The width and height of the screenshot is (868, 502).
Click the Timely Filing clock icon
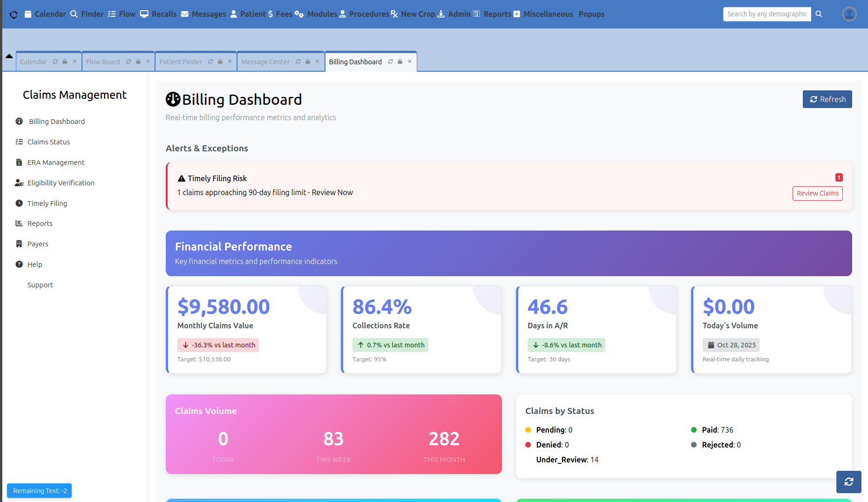click(x=19, y=204)
